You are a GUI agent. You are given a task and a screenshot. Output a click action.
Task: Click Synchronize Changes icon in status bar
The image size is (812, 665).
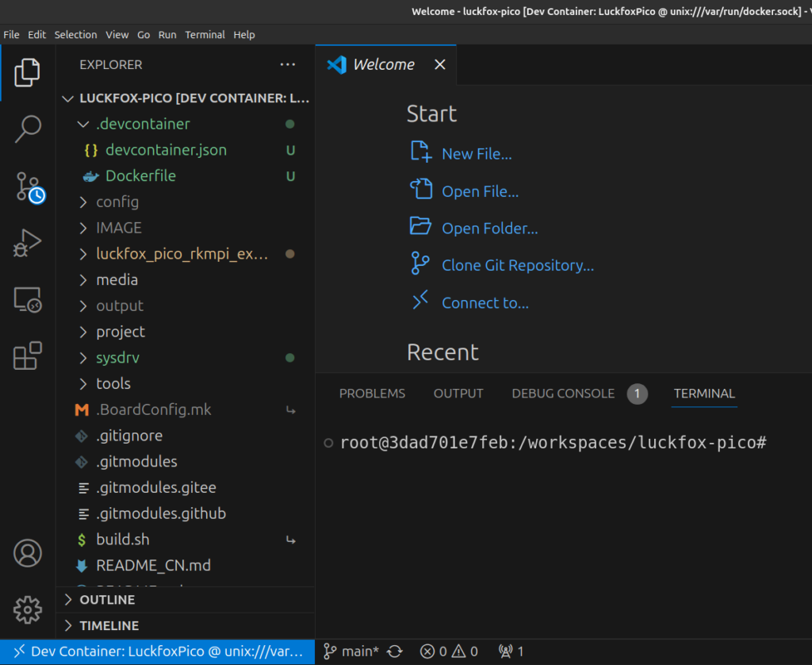395,652
